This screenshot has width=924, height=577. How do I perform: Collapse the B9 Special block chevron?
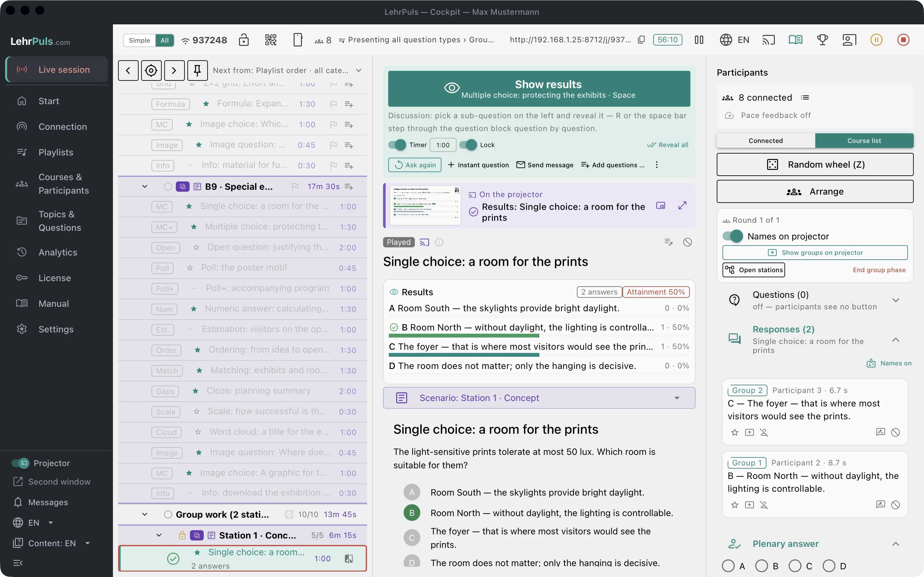pyautogui.click(x=145, y=187)
